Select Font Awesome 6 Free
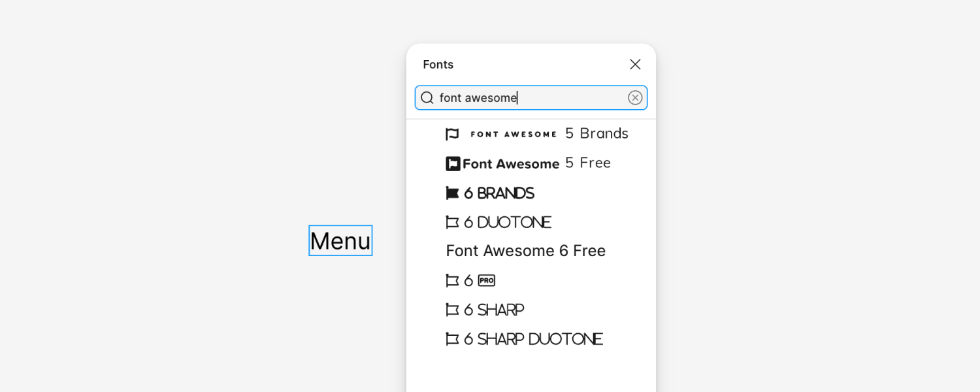 coord(526,251)
